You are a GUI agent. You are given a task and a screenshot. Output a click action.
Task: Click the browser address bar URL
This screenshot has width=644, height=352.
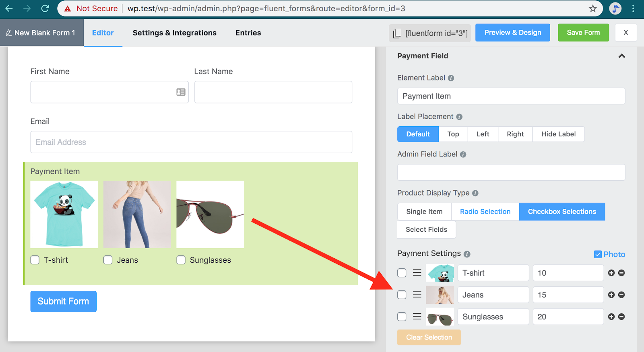[266, 8]
